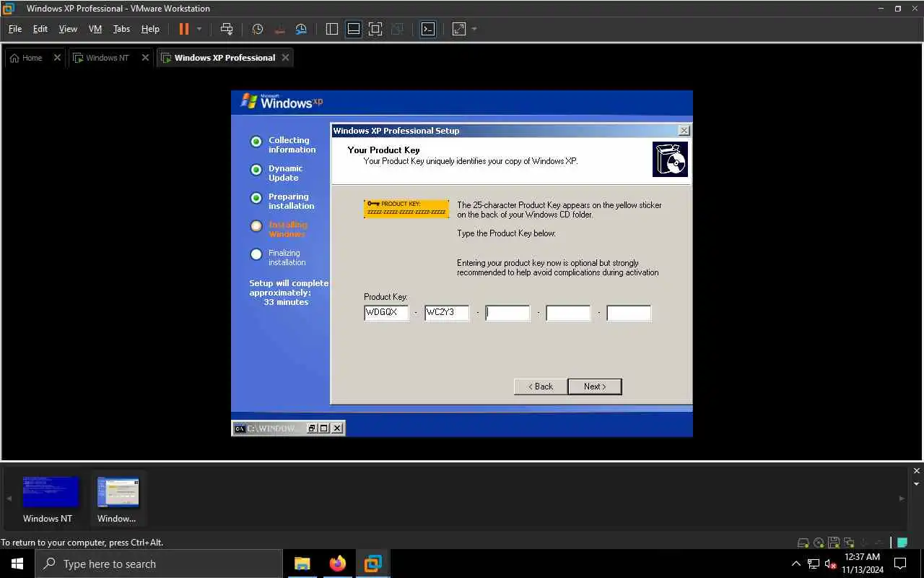Open the View menu
The image size is (924, 578).
pos(68,29)
